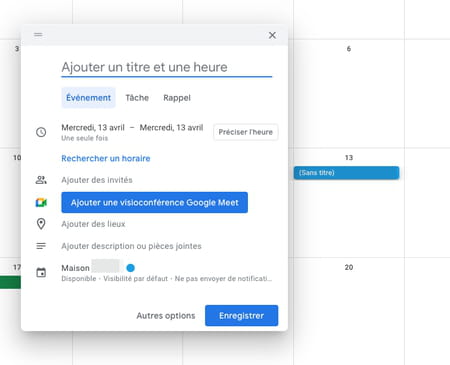Click the guests people icon

(x=41, y=180)
